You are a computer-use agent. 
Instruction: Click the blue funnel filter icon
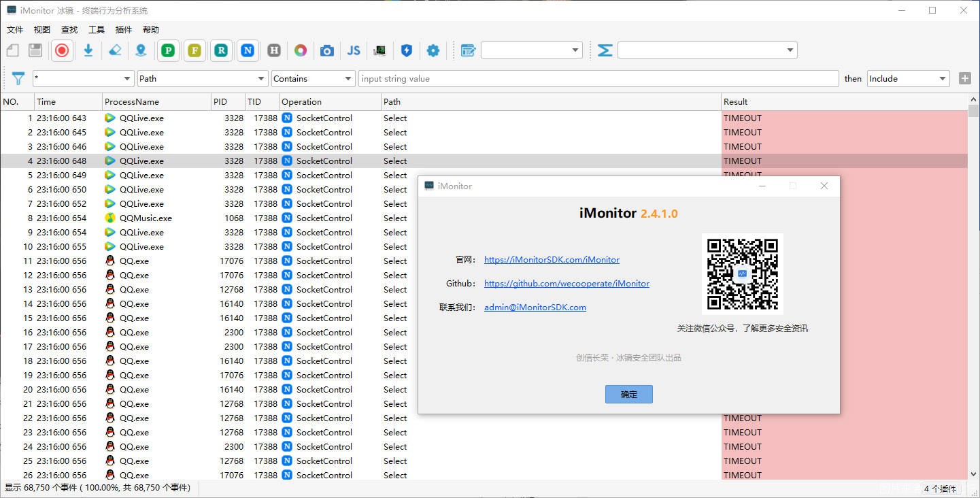pos(18,79)
